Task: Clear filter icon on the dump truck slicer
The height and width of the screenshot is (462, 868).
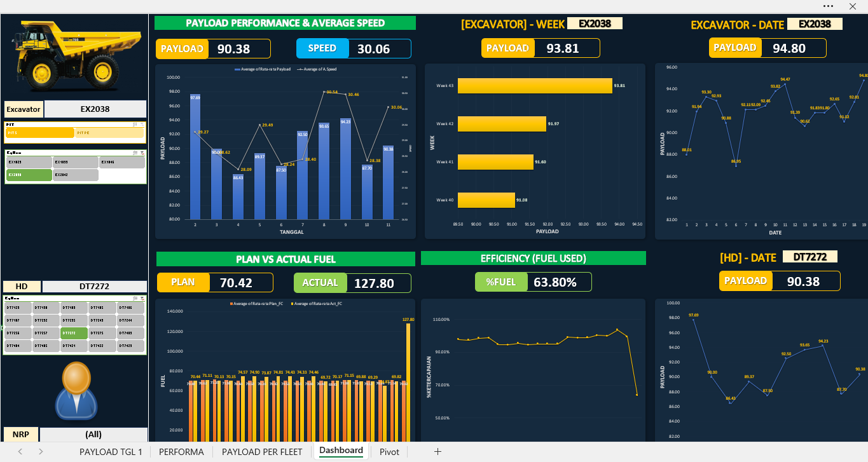Action: point(142,297)
